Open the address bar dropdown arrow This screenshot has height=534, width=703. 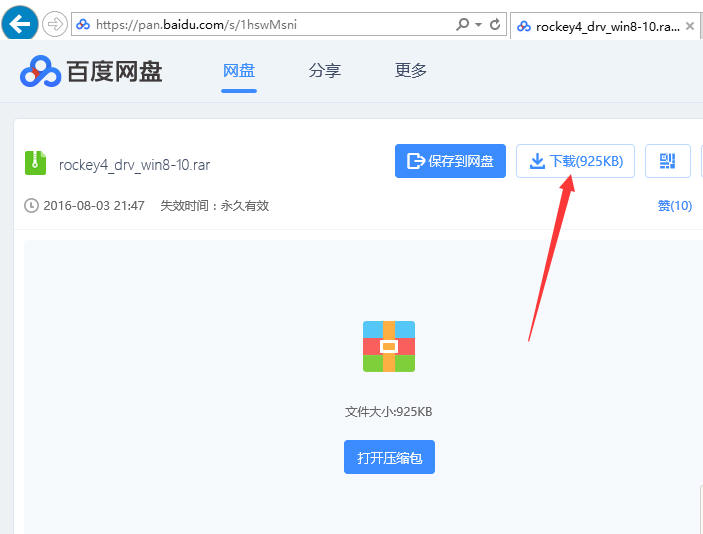click(479, 24)
